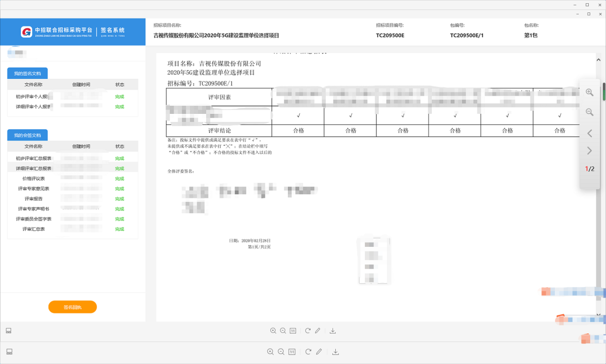Click the monitor icon left of upper toolbar
Image resolution: width=606 pixels, height=364 pixels.
(x=9, y=331)
